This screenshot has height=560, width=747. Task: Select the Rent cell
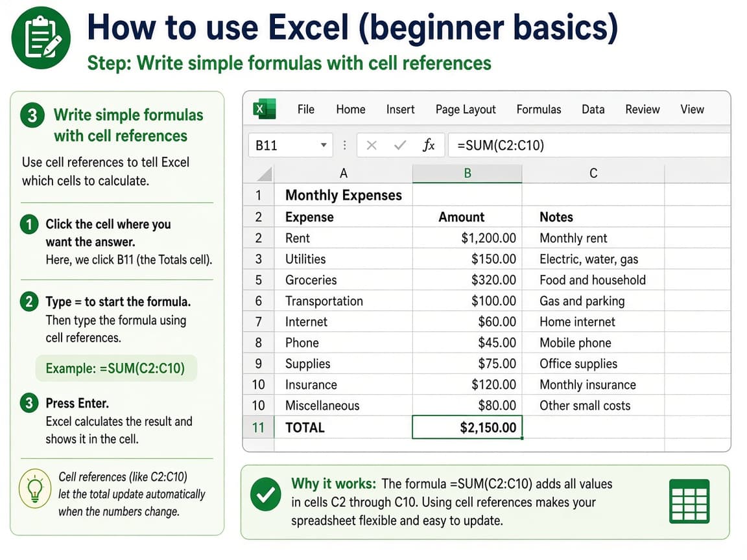[x=344, y=238]
